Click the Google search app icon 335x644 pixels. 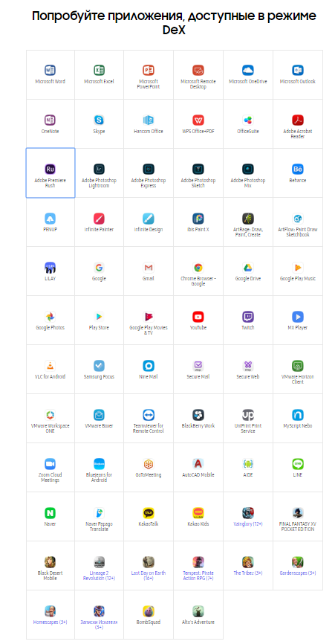point(99,268)
